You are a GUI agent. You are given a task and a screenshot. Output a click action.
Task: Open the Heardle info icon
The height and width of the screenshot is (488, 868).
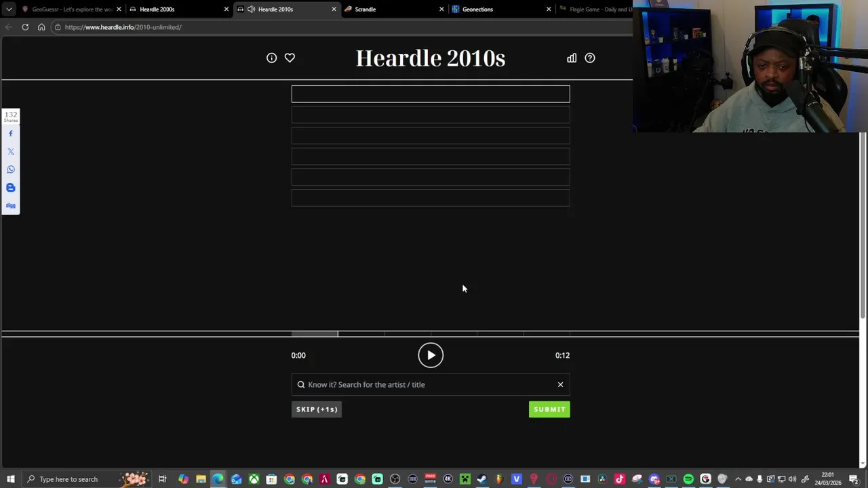[271, 58]
